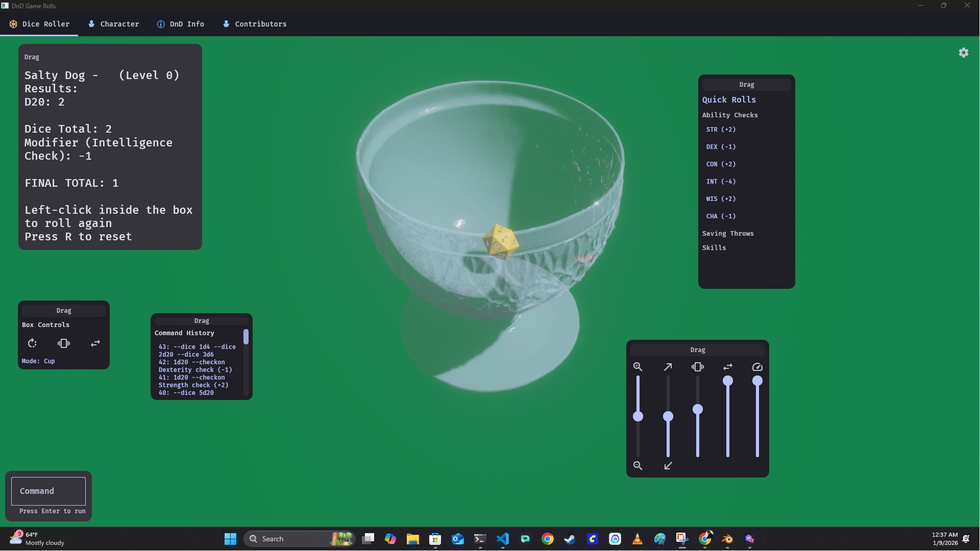980x551 pixels.
Task: Open settings with the gear icon
Action: [x=964, y=53]
